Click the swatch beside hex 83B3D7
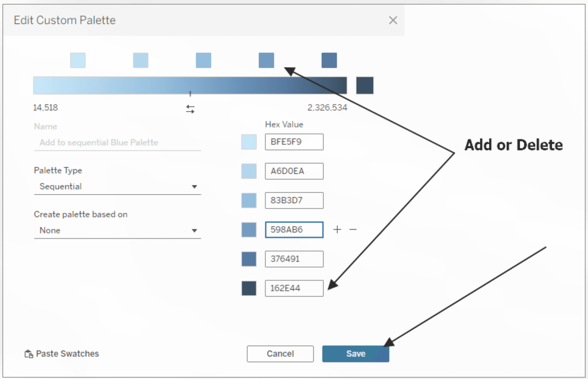This screenshot has width=588, height=379. 249,201
